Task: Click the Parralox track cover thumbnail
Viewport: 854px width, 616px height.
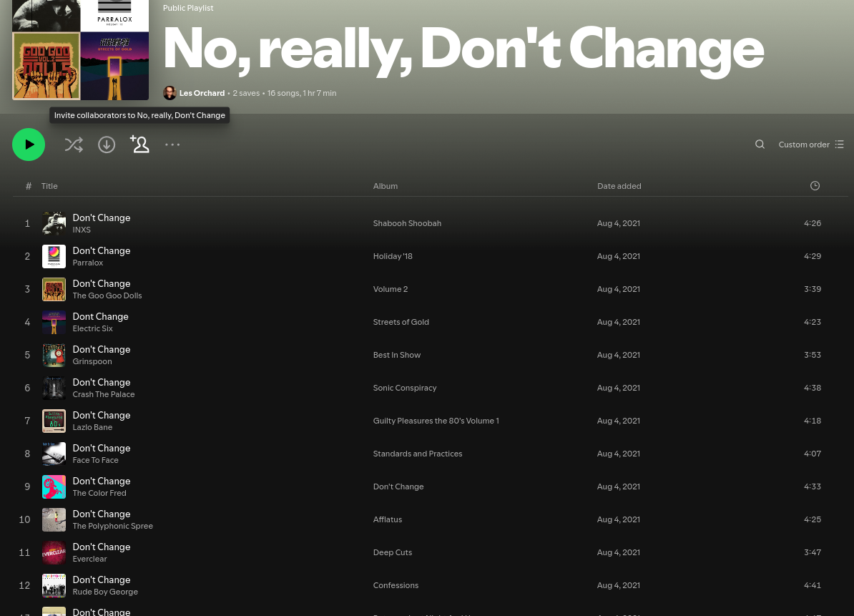Action: [x=54, y=256]
